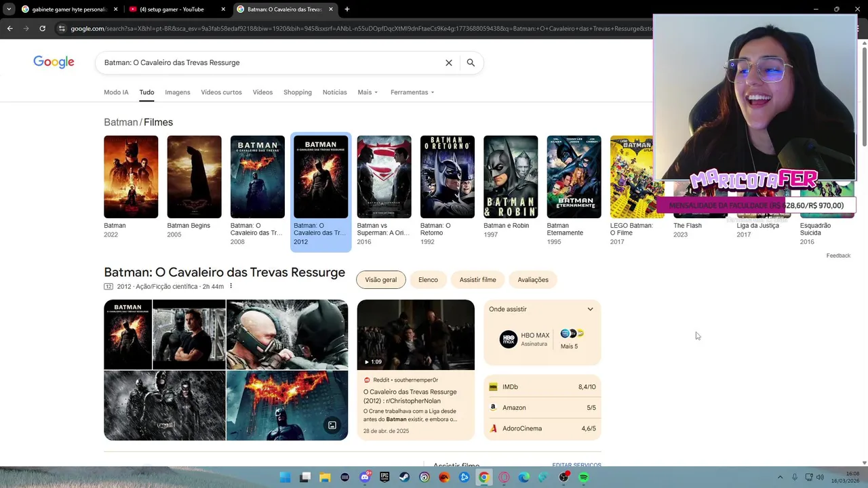Image resolution: width=868 pixels, height=488 pixels.
Task: Click the Google search input field
Action: (271, 62)
